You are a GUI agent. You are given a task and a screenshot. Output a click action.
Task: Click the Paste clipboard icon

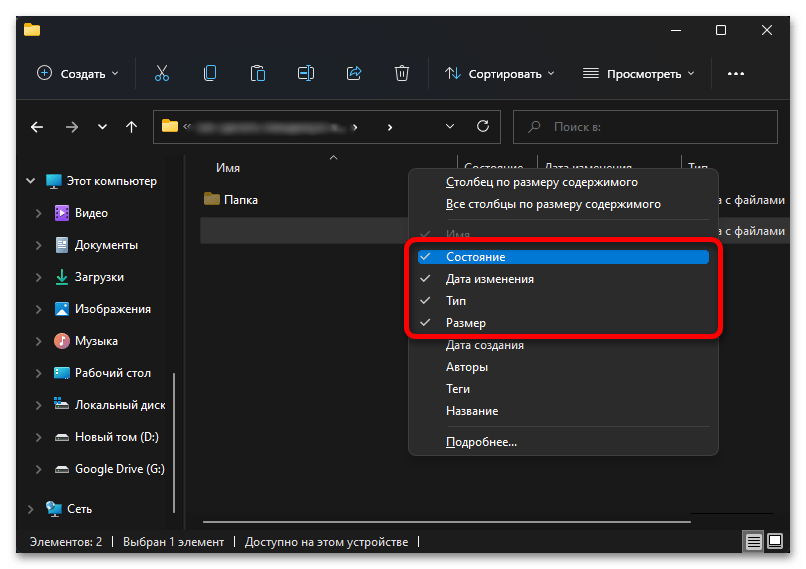(258, 73)
